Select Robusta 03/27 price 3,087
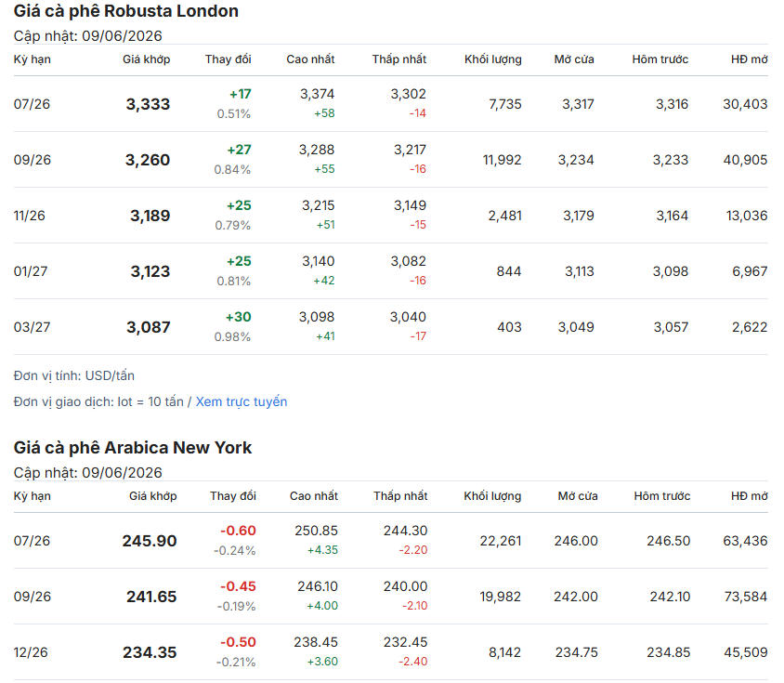This screenshot has height=683, width=784. (149, 327)
